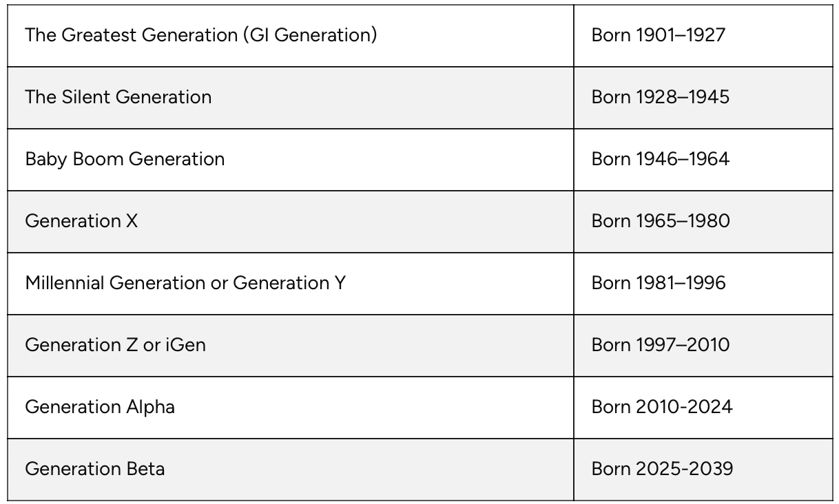Select the 'Born 1981–1996' cell
This screenshot has height=504, width=839.
[658, 283]
